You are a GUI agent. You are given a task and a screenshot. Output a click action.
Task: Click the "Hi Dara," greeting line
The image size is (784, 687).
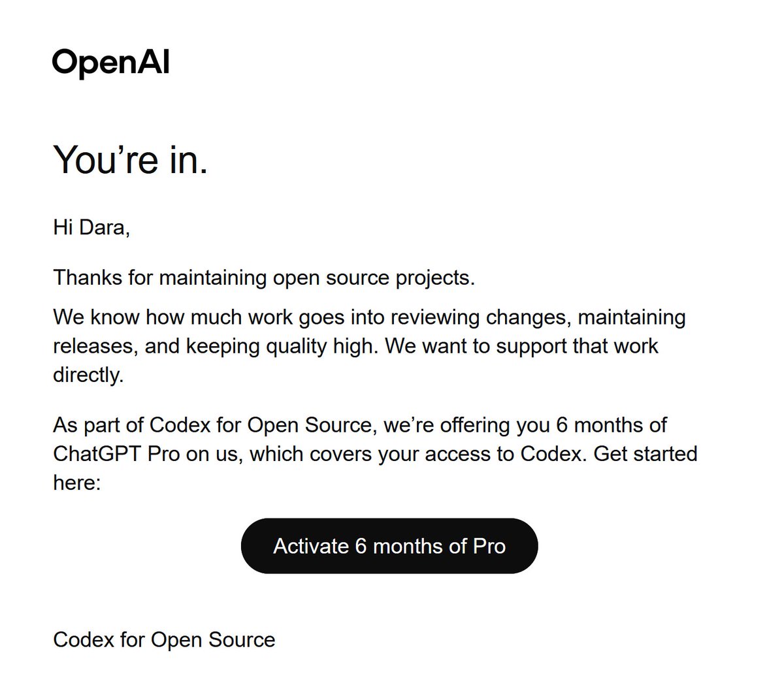coord(91,227)
